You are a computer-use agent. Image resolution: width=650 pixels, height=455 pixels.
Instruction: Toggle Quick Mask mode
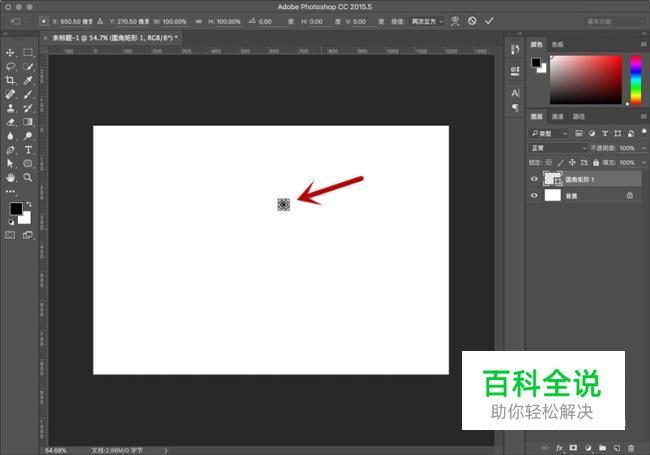tap(10, 235)
